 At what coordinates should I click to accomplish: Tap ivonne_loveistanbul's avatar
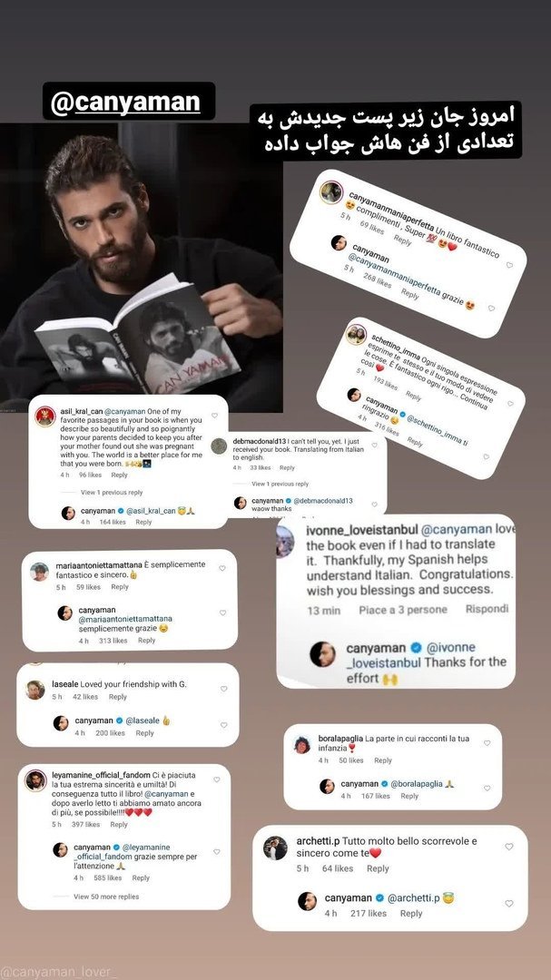(x=285, y=541)
